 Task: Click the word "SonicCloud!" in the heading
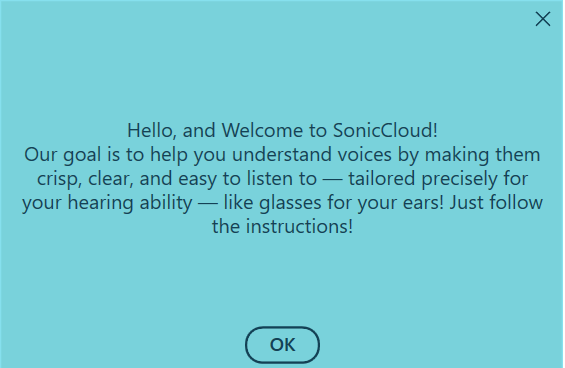(x=385, y=130)
